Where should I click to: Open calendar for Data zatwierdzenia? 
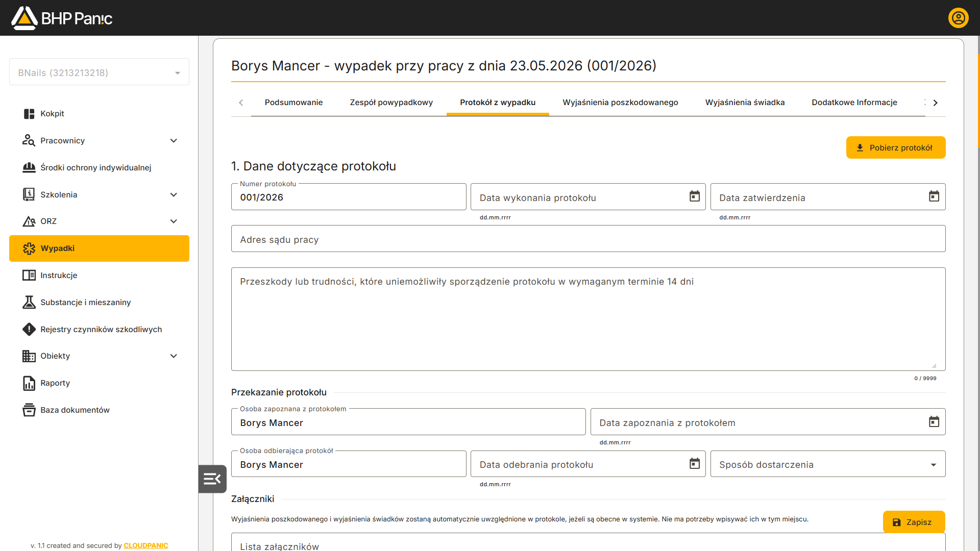pyautogui.click(x=934, y=196)
